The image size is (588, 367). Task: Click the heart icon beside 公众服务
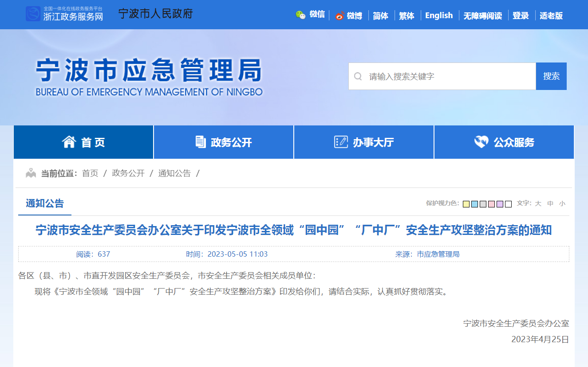point(481,142)
